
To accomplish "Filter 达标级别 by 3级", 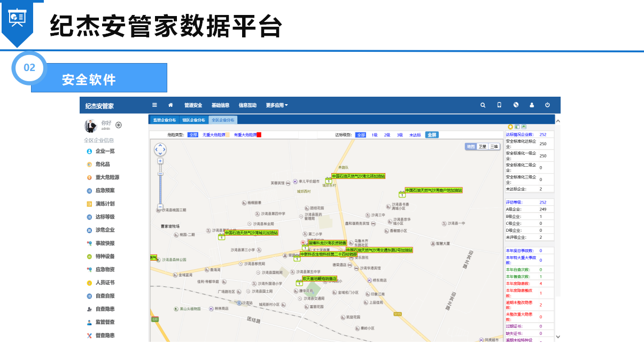I will point(400,135).
